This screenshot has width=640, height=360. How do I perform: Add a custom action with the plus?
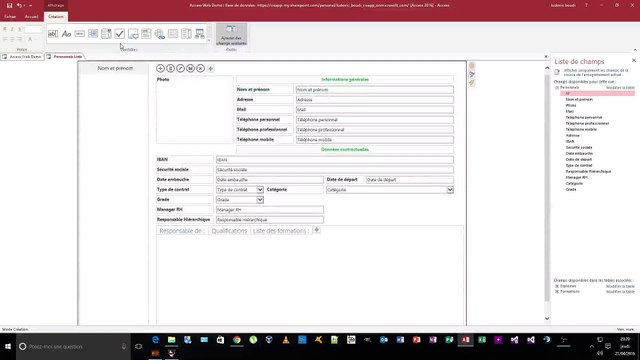coord(211,69)
